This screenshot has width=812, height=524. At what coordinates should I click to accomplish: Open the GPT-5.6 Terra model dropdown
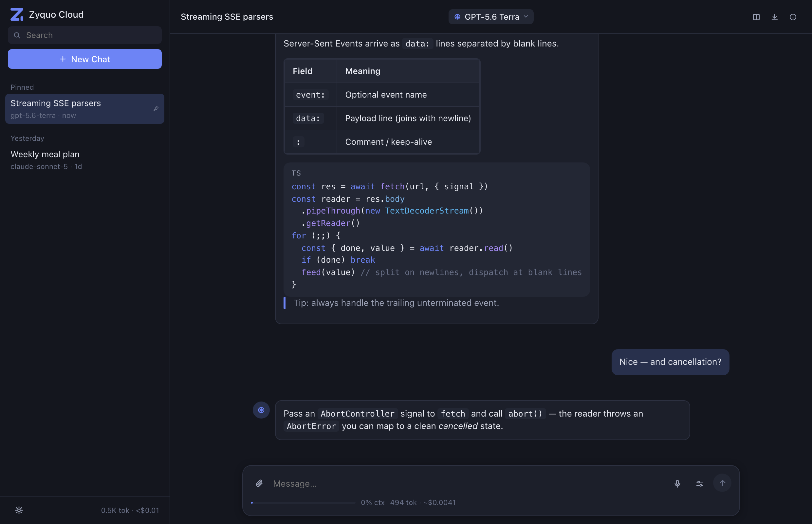tap(491, 17)
